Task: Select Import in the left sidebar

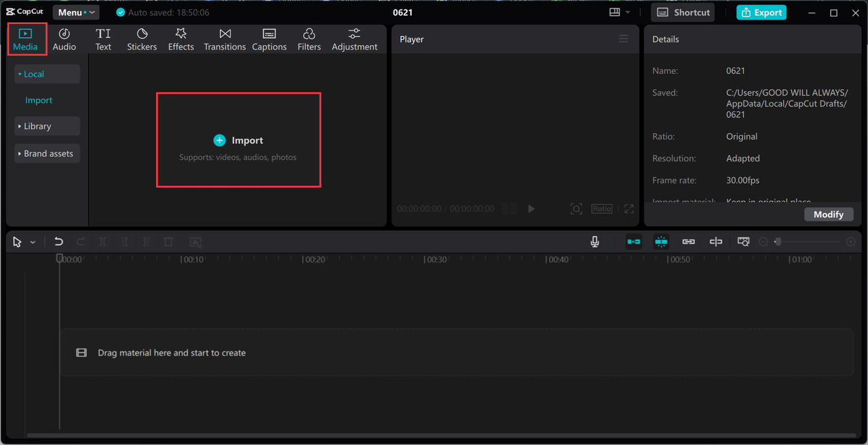Action: (x=39, y=100)
